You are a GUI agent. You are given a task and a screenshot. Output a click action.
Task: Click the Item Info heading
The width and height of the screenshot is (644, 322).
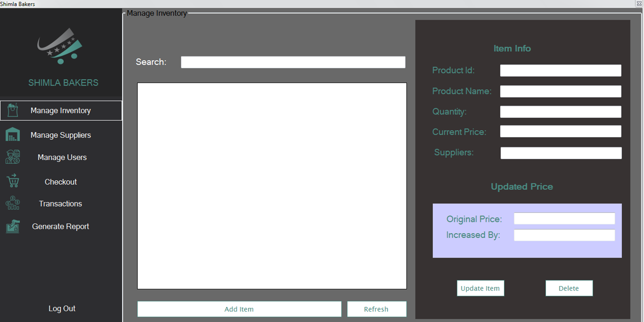tap(512, 48)
